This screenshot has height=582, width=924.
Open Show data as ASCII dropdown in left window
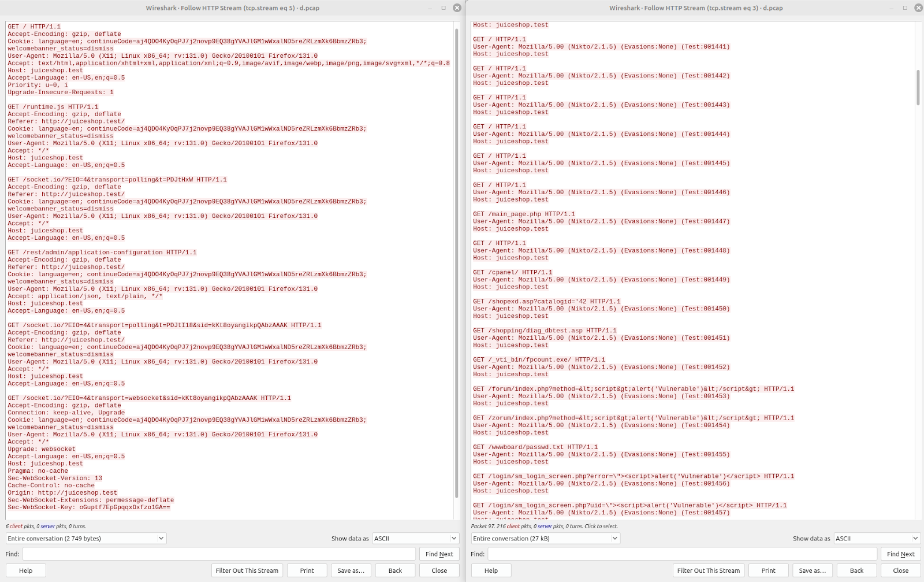pyautogui.click(x=415, y=538)
